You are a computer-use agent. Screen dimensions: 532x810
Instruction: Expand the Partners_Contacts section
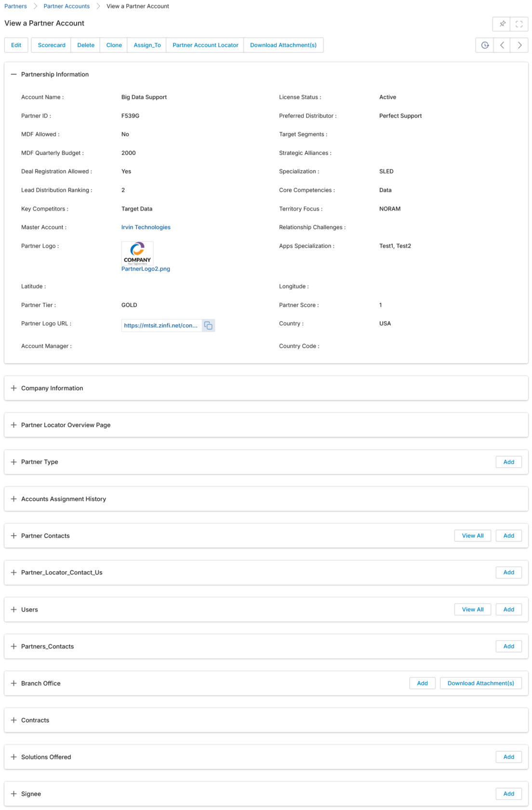(x=13, y=646)
